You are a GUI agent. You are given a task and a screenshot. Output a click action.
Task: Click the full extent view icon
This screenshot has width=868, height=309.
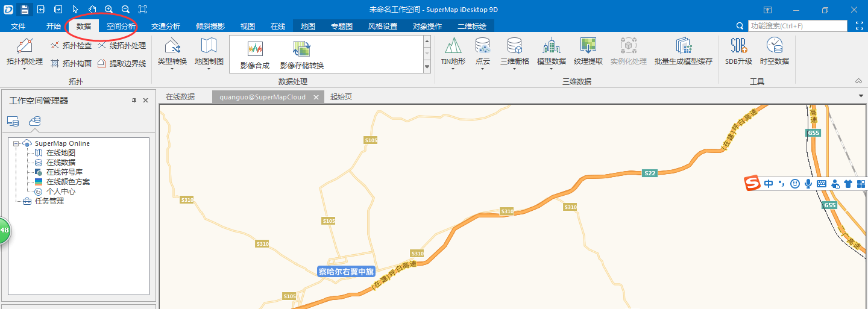click(142, 10)
